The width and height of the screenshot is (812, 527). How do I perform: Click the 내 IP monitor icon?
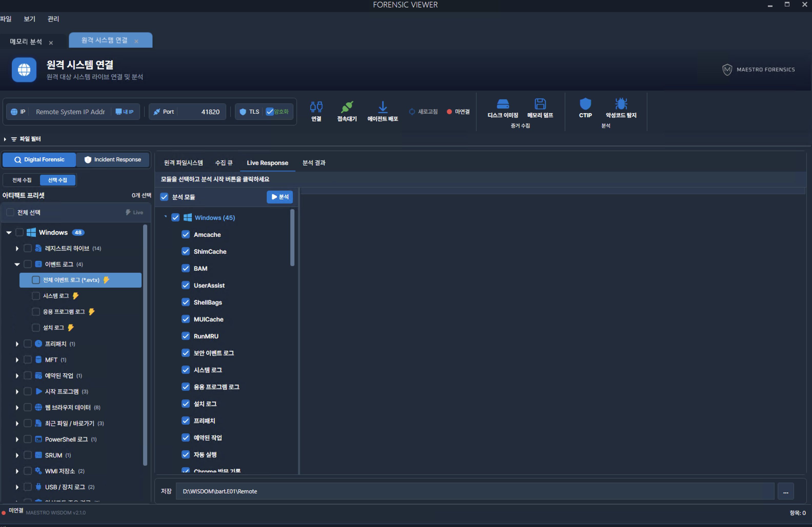click(x=118, y=112)
